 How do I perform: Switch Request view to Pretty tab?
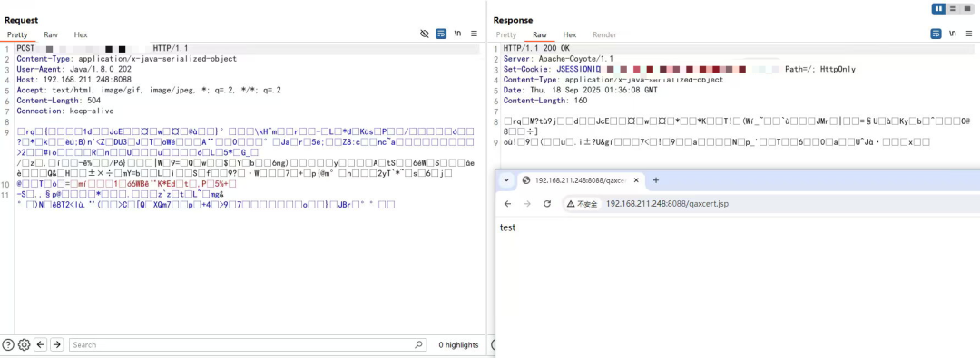[x=17, y=35]
